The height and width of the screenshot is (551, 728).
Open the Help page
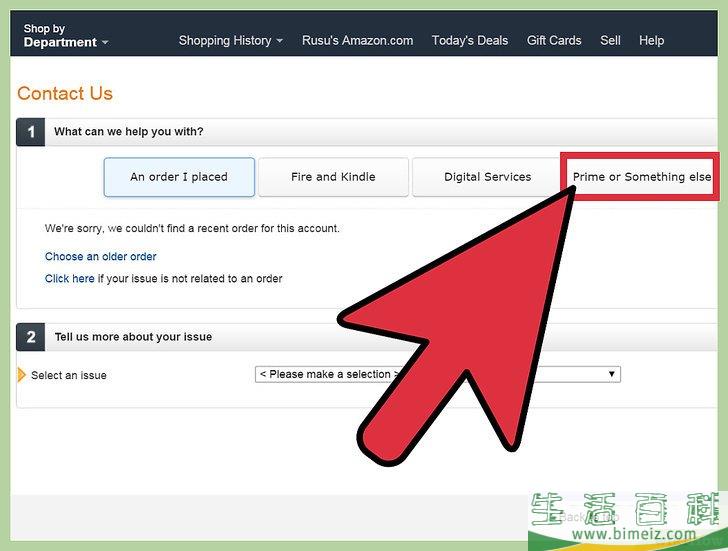(651, 40)
